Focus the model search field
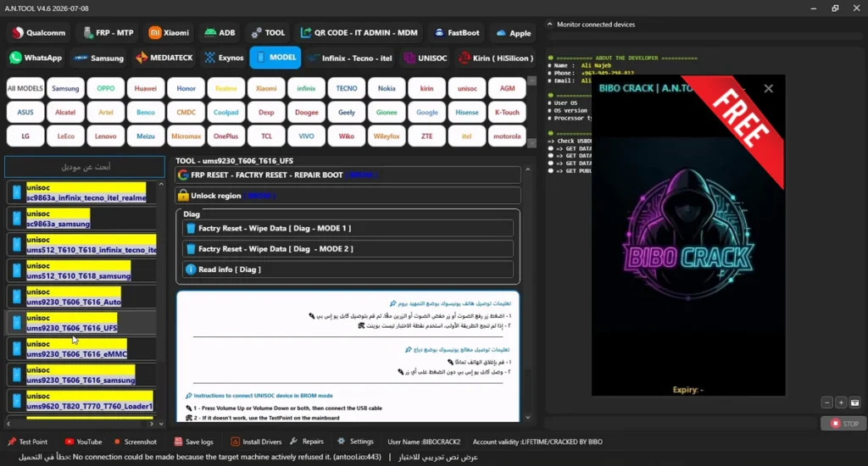 pyautogui.click(x=85, y=167)
